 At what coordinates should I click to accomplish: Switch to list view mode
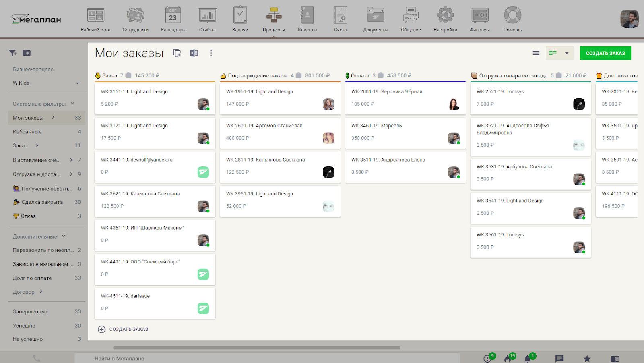[x=536, y=53]
